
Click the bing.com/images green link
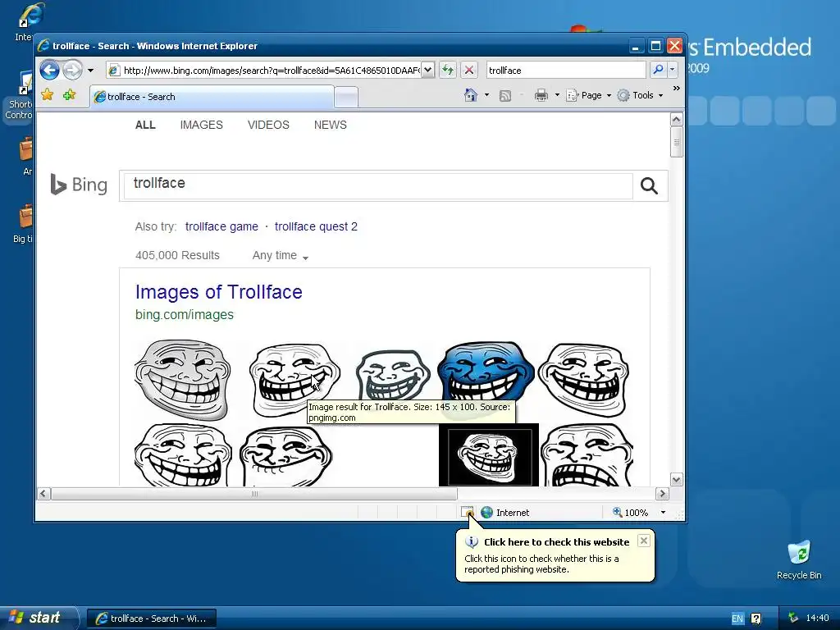pos(185,314)
